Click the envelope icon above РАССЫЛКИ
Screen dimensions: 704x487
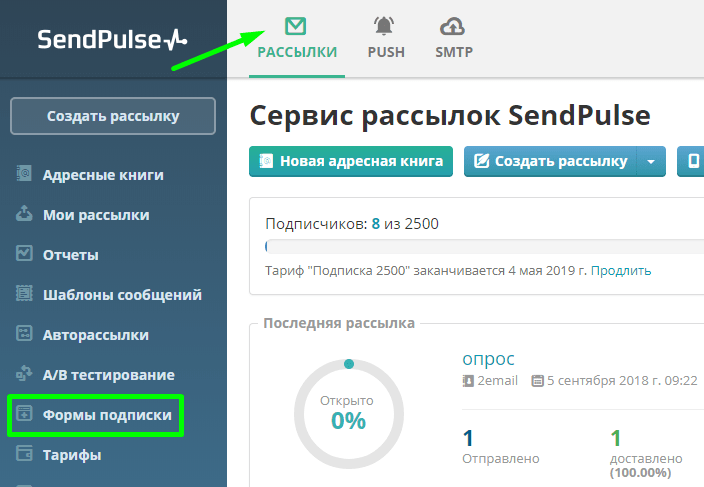(295, 26)
